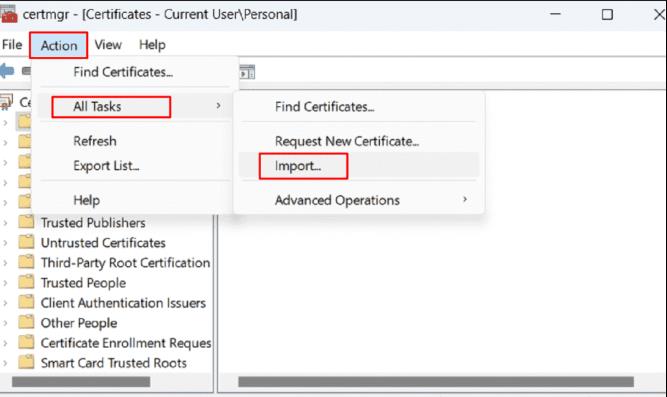The width and height of the screenshot is (667, 397).
Task: Click Other People folder icon
Action: coord(26,322)
